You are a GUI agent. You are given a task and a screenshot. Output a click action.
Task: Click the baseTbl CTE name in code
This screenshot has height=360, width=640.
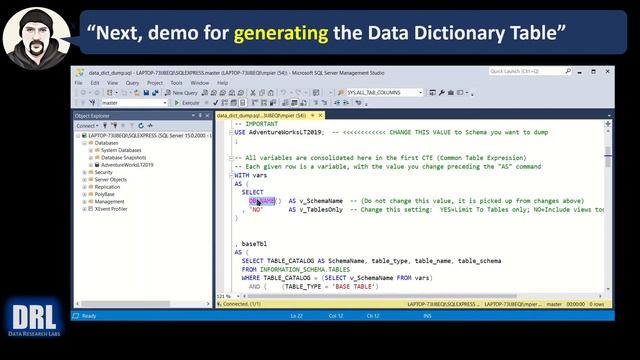coord(254,244)
